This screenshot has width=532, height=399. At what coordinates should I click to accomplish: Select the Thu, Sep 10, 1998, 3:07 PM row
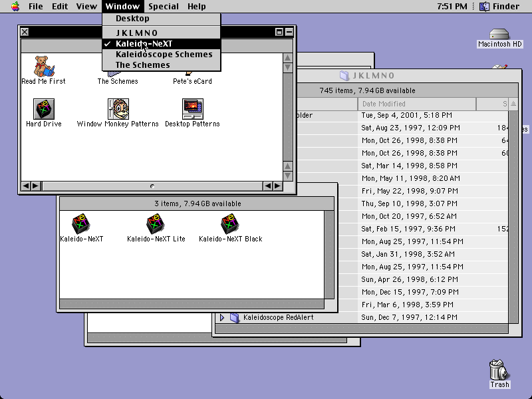coord(423,203)
